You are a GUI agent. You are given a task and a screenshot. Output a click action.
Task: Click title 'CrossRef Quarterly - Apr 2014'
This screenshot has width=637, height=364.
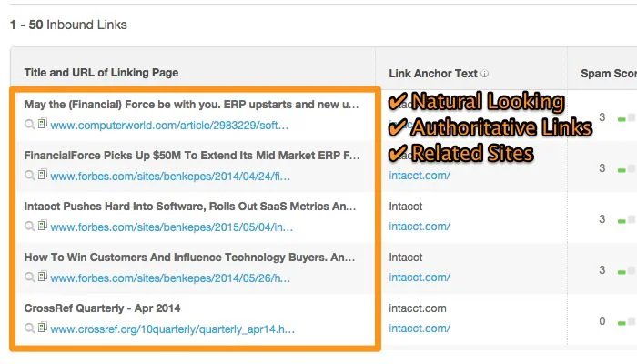coord(102,308)
